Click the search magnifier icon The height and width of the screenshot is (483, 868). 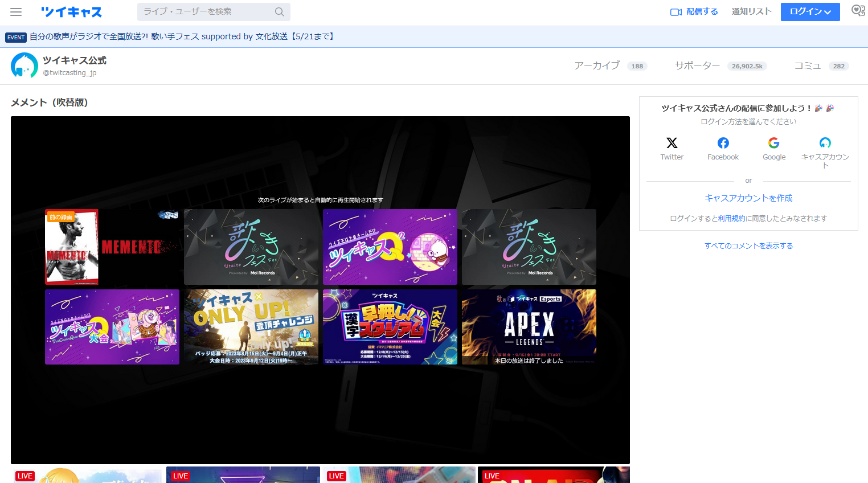pyautogui.click(x=279, y=11)
